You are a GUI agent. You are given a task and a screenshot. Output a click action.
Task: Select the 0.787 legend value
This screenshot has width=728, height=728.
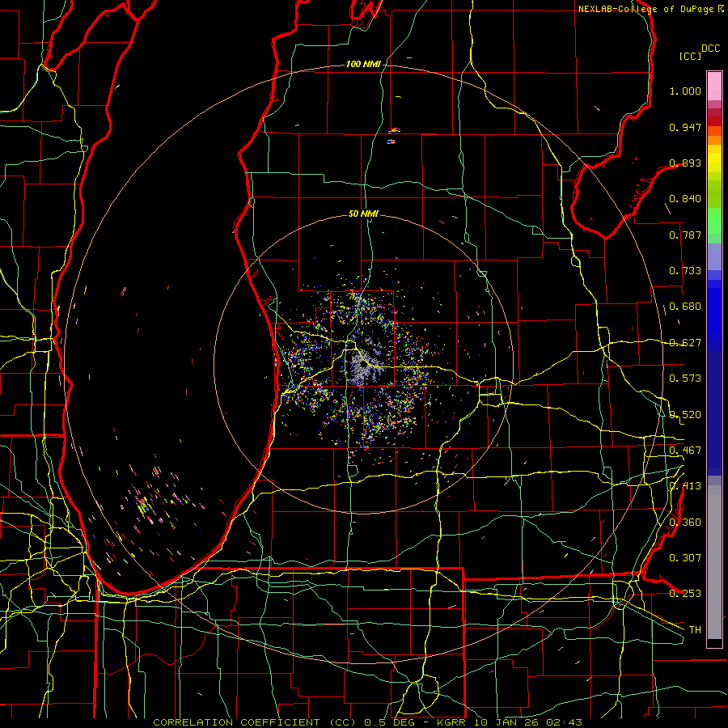pos(685,235)
